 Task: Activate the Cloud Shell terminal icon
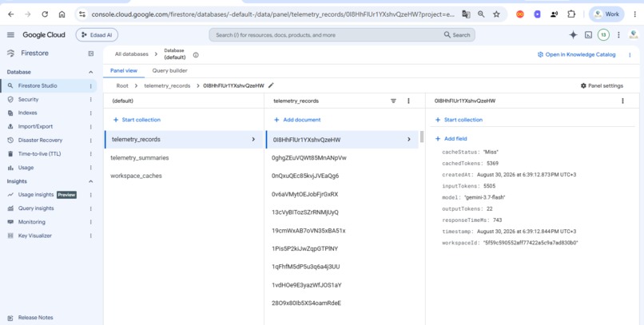[588, 35]
